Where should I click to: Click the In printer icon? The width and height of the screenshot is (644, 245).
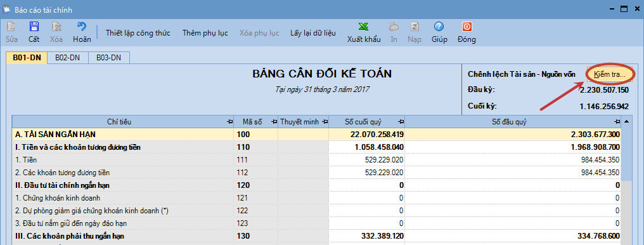(394, 27)
